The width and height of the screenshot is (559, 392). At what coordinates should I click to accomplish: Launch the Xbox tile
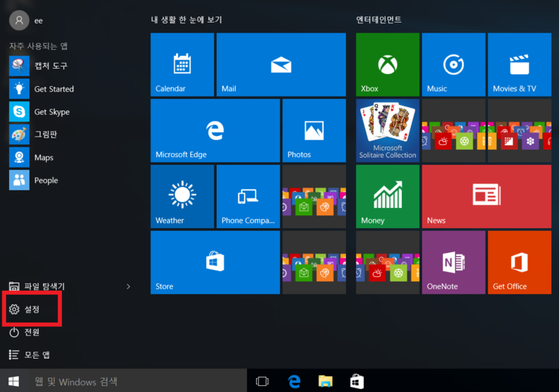pyautogui.click(x=388, y=64)
